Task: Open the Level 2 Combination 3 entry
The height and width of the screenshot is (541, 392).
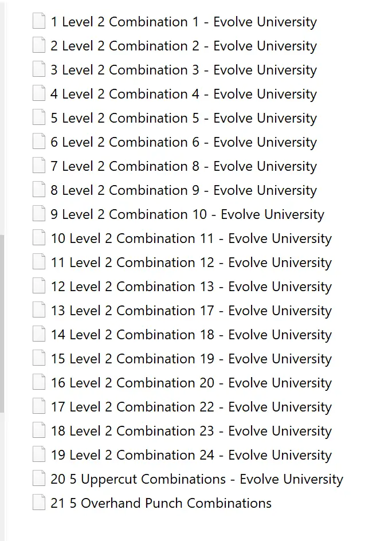Action: 183,70
